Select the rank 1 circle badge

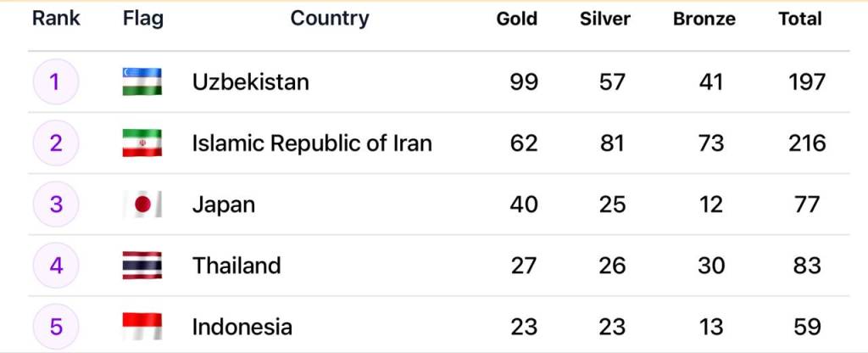pos(55,81)
